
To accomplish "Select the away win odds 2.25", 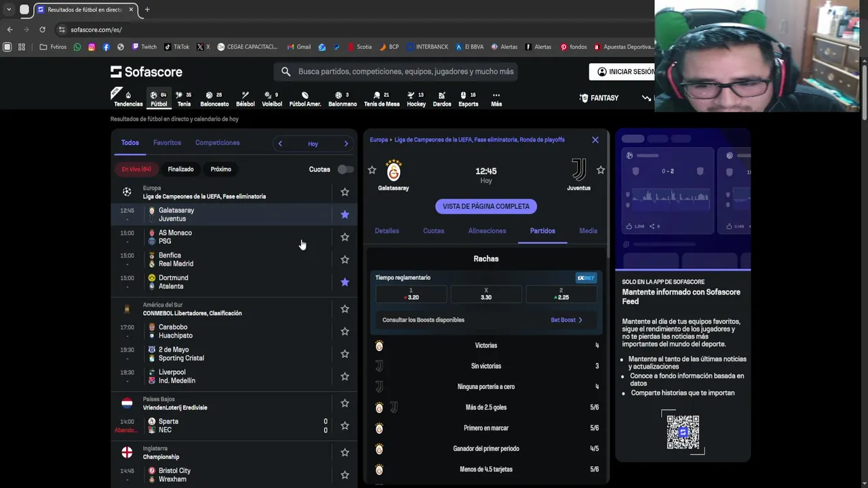I will tap(561, 294).
